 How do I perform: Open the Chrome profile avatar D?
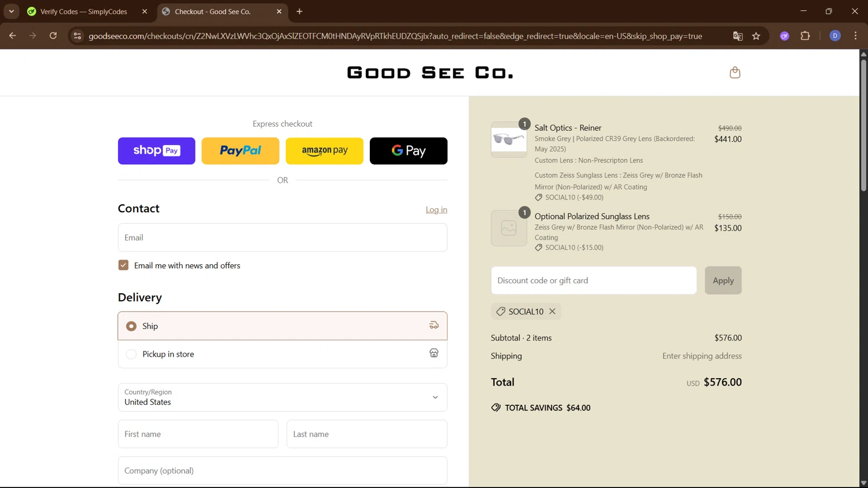click(x=835, y=36)
